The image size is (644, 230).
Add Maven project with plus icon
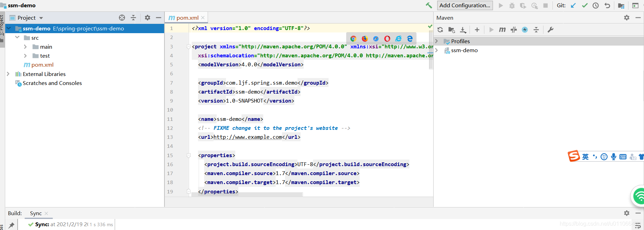coord(477,30)
